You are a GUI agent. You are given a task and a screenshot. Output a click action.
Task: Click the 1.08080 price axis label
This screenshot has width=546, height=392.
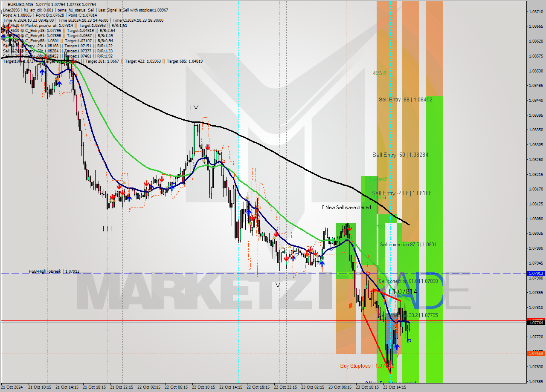[536, 219]
